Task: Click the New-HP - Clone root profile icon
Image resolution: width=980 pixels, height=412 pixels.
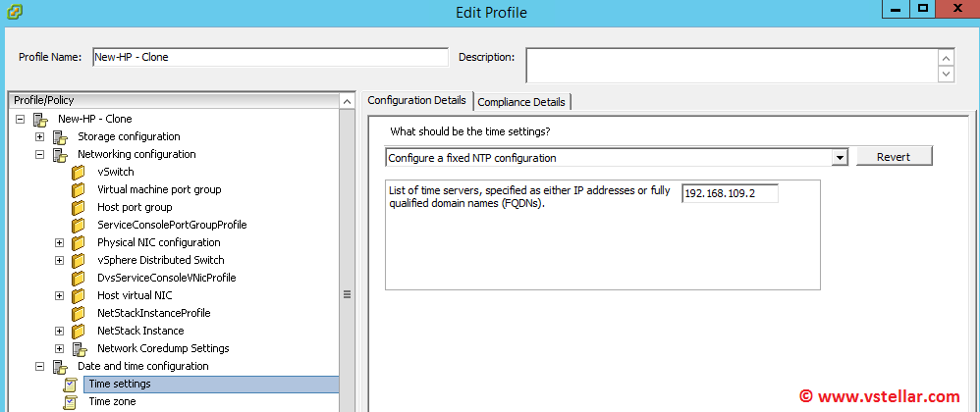Action: 40,120
